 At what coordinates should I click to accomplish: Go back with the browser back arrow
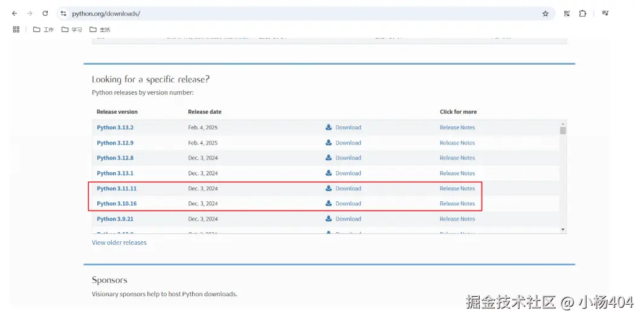coord(14,13)
